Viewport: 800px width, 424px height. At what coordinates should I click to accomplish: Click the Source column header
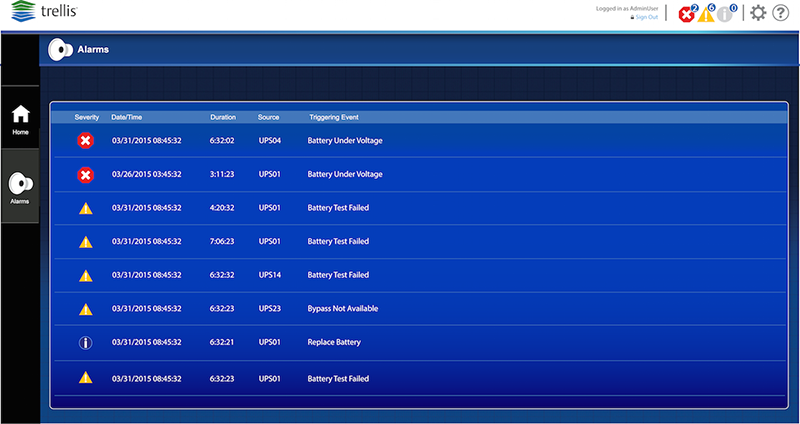(268, 117)
